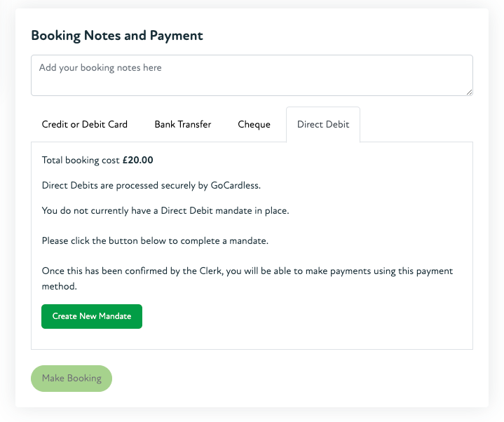Click the 'Direct Debits are processed securely' text

click(x=125, y=186)
